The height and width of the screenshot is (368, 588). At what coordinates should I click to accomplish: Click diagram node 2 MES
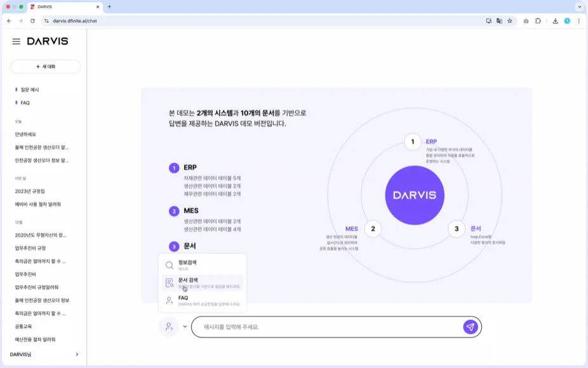click(x=373, y=229)
